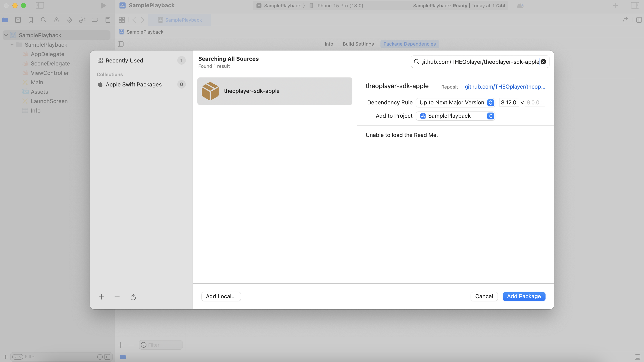Click the minus icon to remove collection
644x362 pixels.
click(x=117, y=297)
